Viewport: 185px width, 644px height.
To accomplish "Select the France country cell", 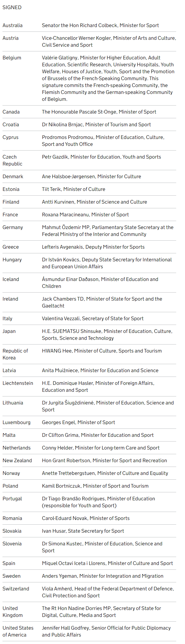I will [10, 215].
